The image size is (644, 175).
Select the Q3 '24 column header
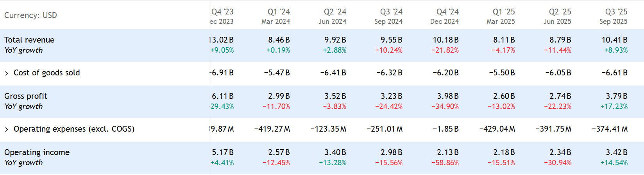coord(391,12)
